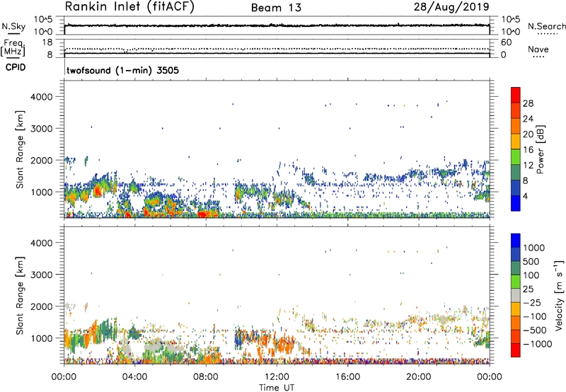Click the 'Power [dB]' colorbar label
The image size is (566, 392).
(540, 149)
